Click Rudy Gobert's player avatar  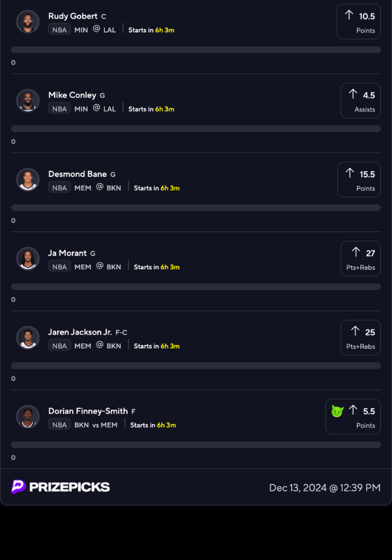(28, 22)
